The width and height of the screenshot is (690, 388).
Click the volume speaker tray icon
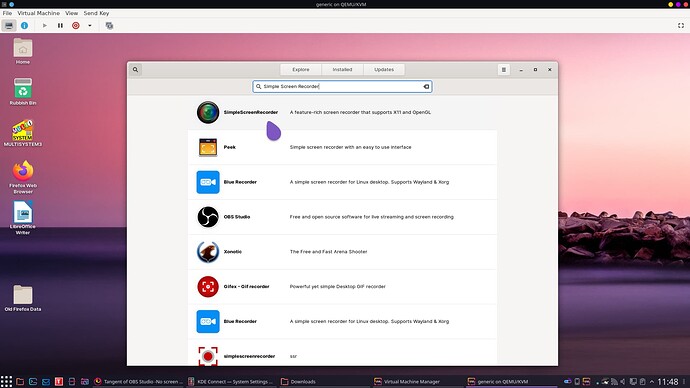(x=623, y=382)
